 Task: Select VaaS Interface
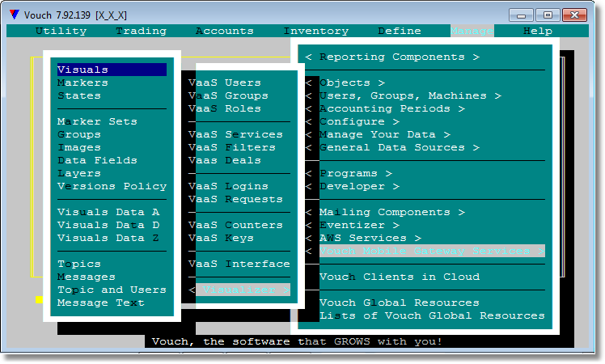coord(239,264)
